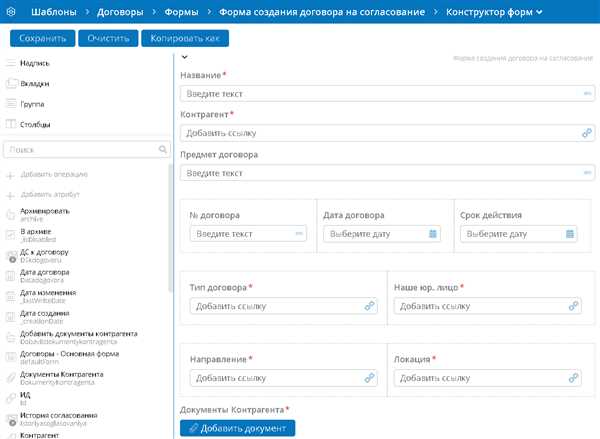This screenshot has width=600, height=439.
Task: Click the settings gear icon in header
Action: [x=11, y=11]
